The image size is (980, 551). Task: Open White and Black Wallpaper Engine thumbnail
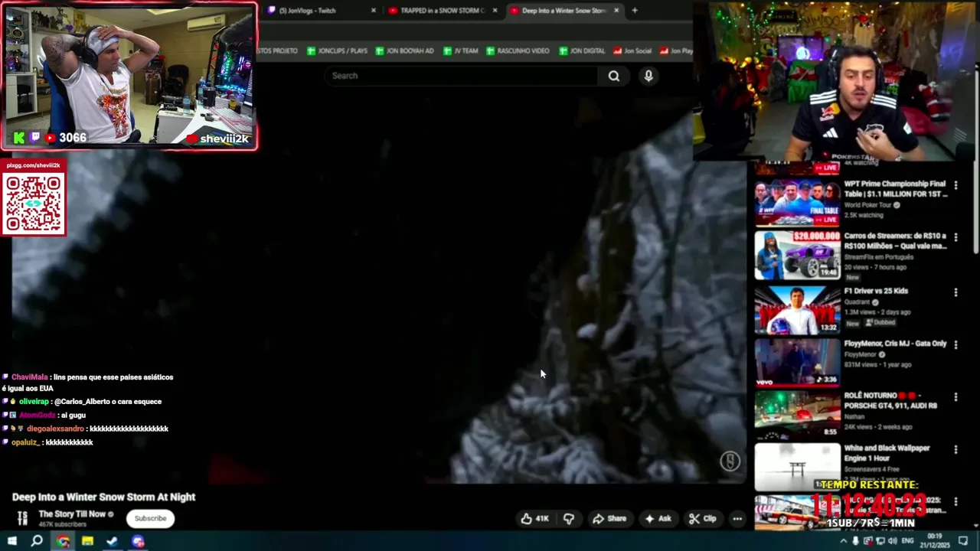[797, 467]
